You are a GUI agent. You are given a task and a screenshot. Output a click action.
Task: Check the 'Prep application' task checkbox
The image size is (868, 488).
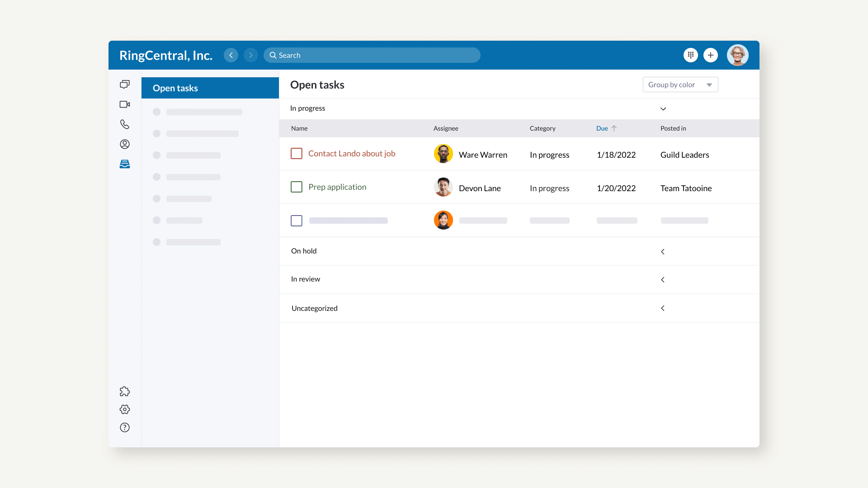click(x=297, y=187)
